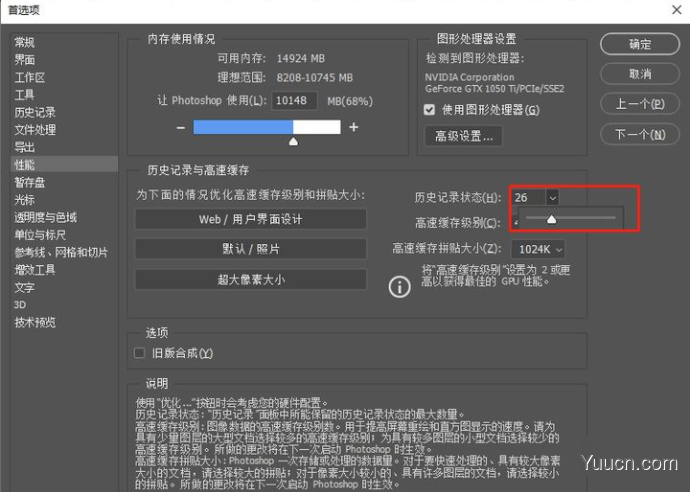690x492 pixels.
Task: Open the 界面 preferences category
Action: [x=24, y=60]
